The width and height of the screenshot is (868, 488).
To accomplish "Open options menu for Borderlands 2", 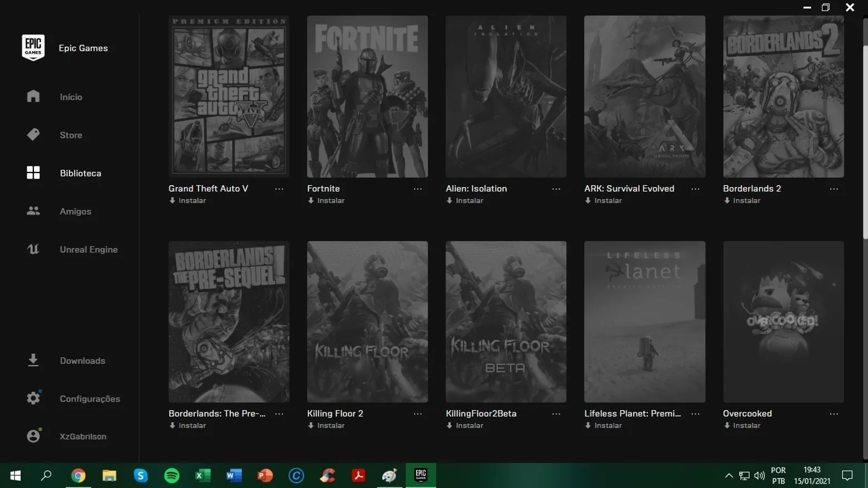I will point(834,189).
